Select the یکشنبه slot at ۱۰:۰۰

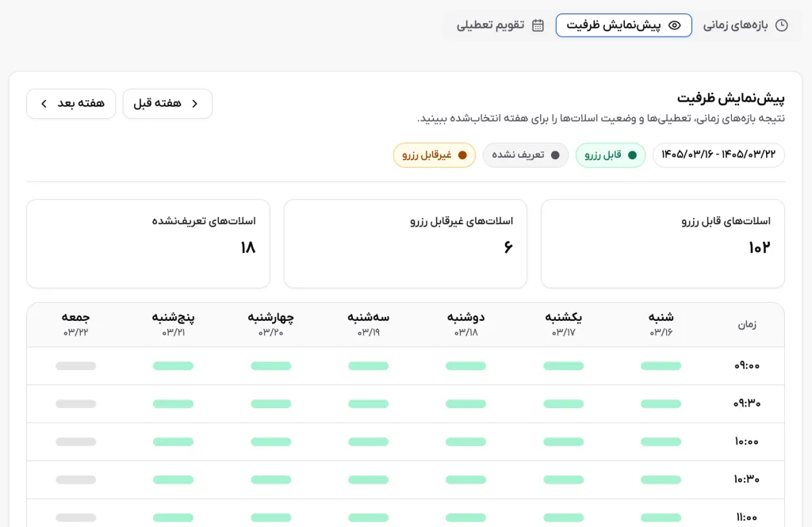click(564, 441)
